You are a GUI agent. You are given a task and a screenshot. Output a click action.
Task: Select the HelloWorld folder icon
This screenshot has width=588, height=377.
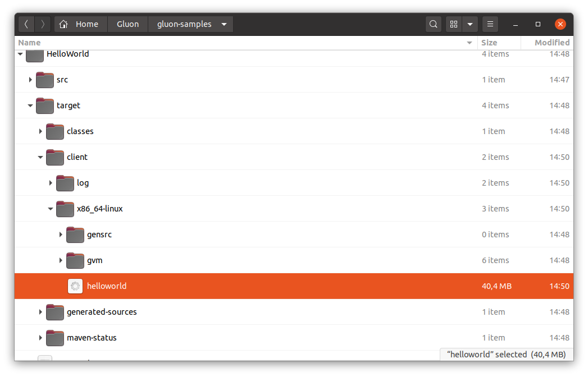coord(35,55)
